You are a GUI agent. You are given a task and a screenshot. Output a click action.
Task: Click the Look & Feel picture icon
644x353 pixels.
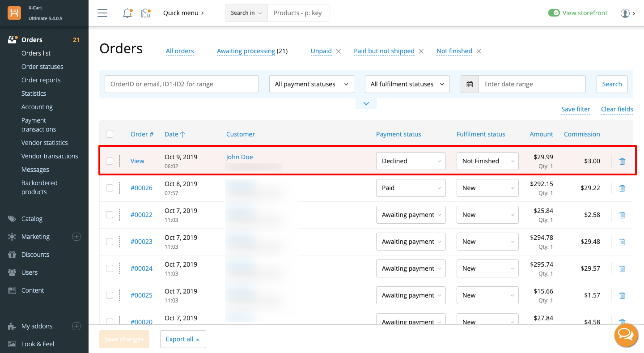click(12, 344)
